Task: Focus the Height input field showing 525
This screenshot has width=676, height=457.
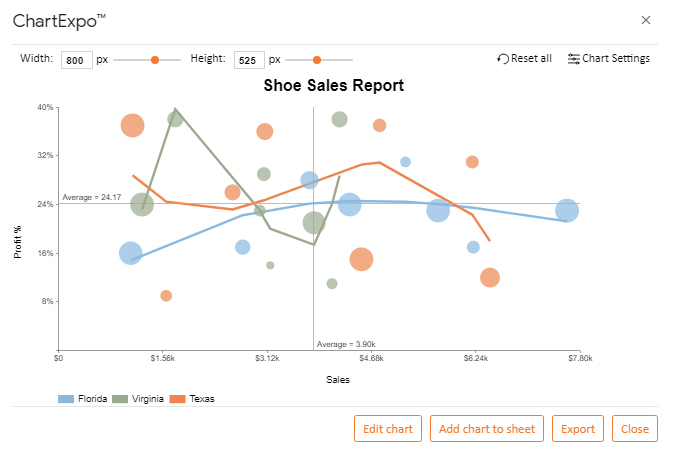Action: tap(249, 60)
